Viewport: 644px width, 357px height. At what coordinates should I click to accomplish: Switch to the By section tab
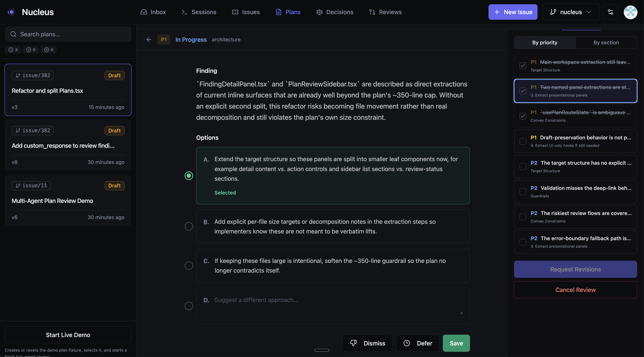pyautogui.click(x=606, y=42)
